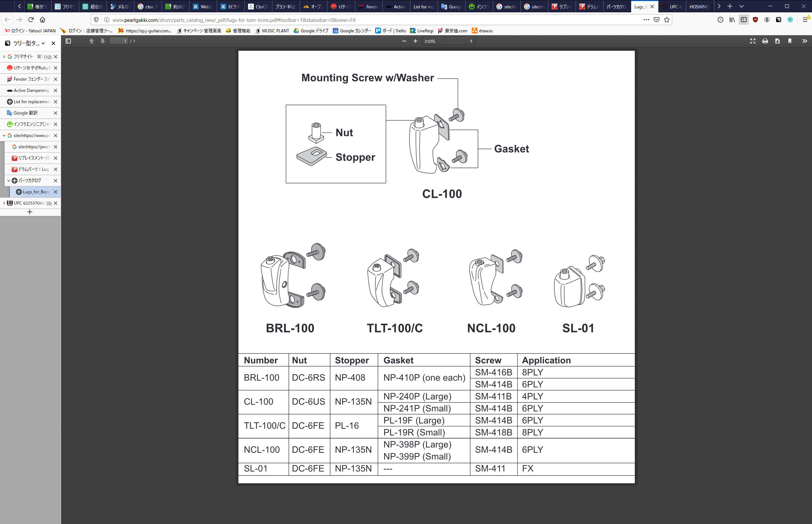Zoom in the PDF document
Image resolution: width=812 pixels, height=524 pixels.
click(x=415, y=41)
